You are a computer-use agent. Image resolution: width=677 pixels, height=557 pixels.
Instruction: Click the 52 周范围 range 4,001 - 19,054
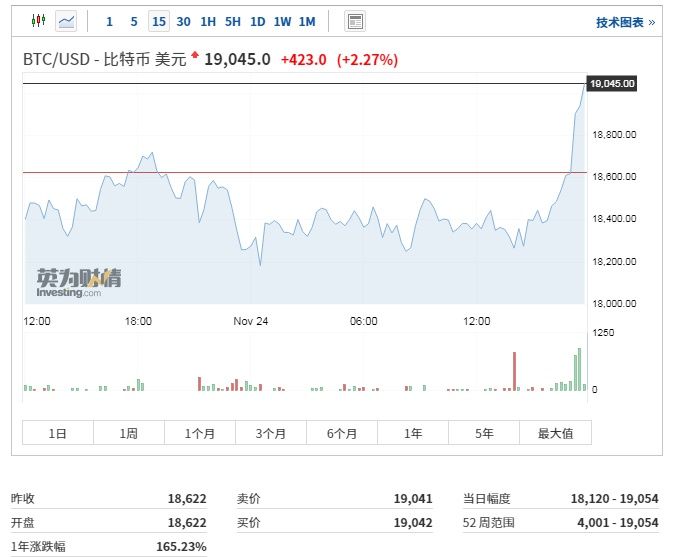coord(617,522)
